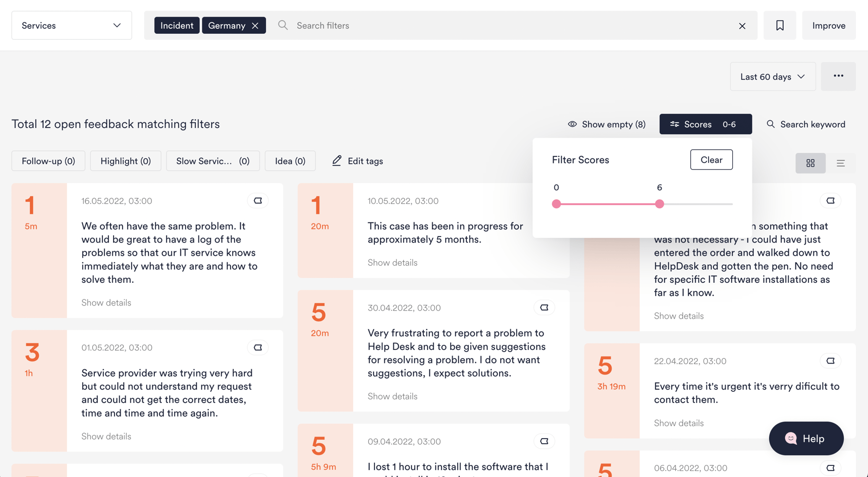Click the tag icon on the 30.04.2022 feedback card
This screenshot has width=868, height=477.
[544, 307]
